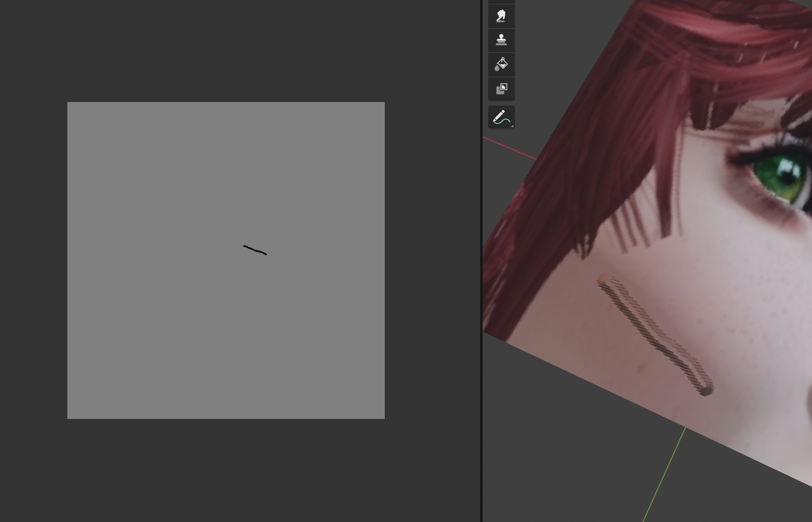Select the Clone stamp tool
The width and height of the screenshot is (812, 522).
[x=501, y=40]
